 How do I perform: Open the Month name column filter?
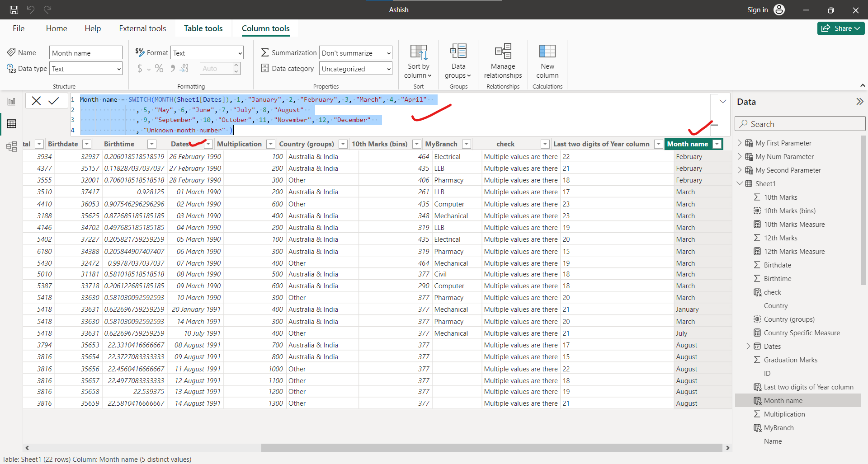pyautogui.click(x=717, y=144)
